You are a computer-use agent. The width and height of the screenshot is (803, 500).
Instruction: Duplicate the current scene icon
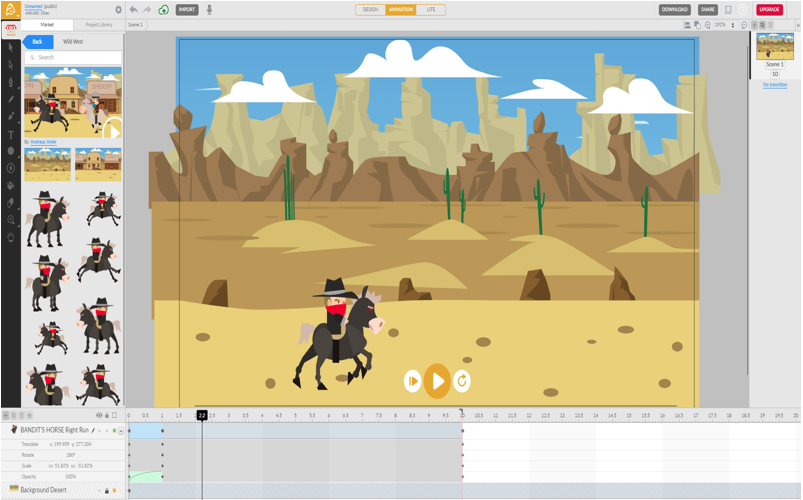click(x=762, y=25)
